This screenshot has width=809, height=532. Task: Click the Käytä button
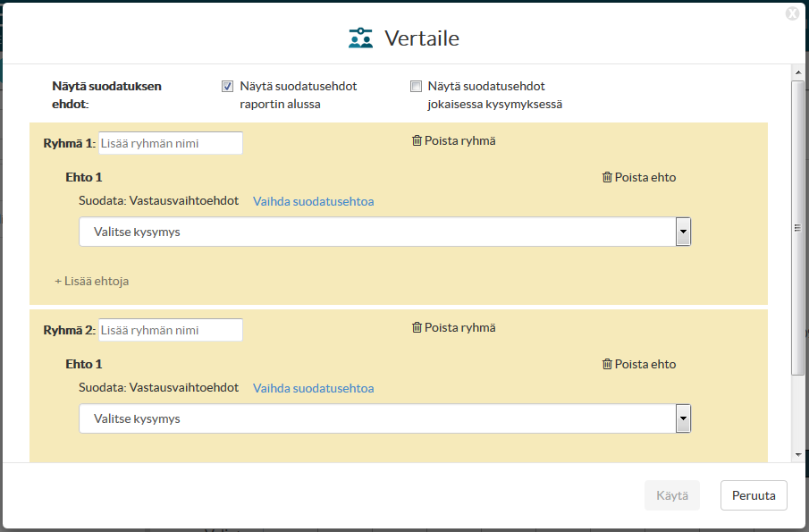pyautogui.click(x=672, y=495)
